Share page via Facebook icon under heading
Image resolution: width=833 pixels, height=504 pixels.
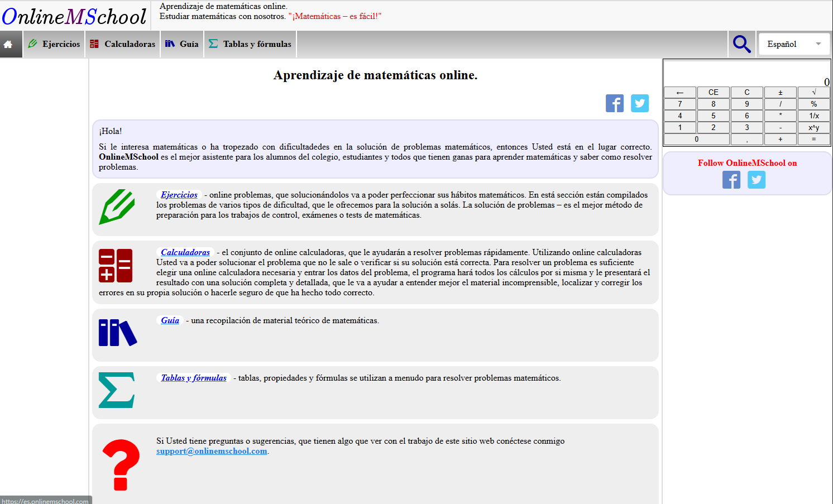click(x=615, y=103)
